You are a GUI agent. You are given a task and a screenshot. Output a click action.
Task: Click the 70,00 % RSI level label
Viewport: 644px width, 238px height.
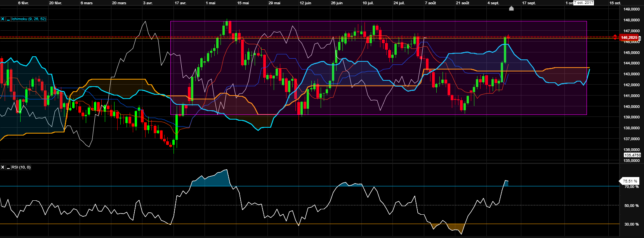coord(631,187)
